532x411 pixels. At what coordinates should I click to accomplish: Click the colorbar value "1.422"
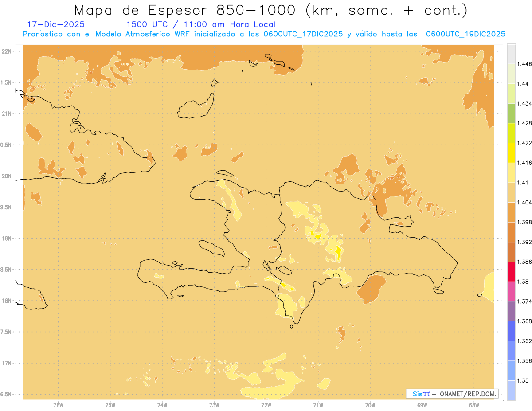pyautogui.click(x=525, y=143)
